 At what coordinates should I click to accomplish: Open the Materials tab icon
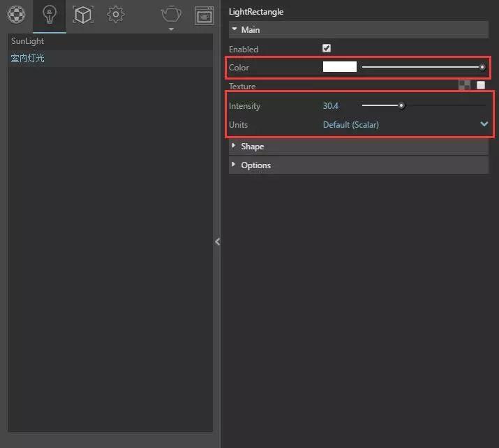pos(16,15)
